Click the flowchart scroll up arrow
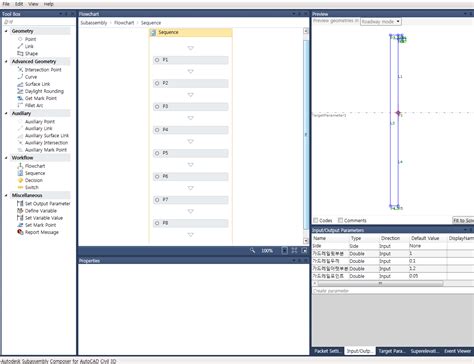 306,31
